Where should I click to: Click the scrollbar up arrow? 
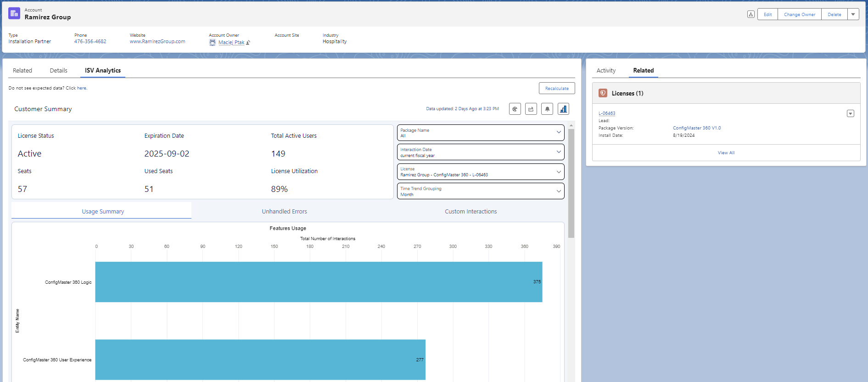point(571,125)
